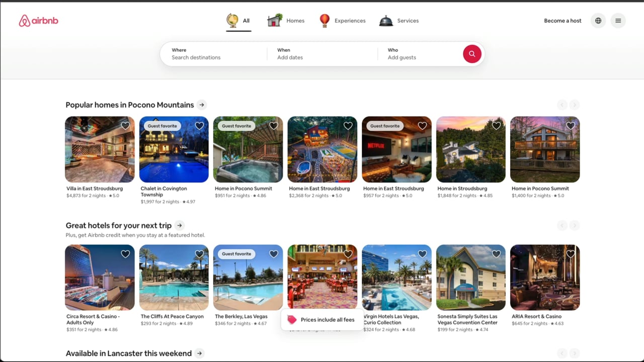Click The Cliffs At Peace Canyon title
The image size is (644, 362).
coord(172,317)
